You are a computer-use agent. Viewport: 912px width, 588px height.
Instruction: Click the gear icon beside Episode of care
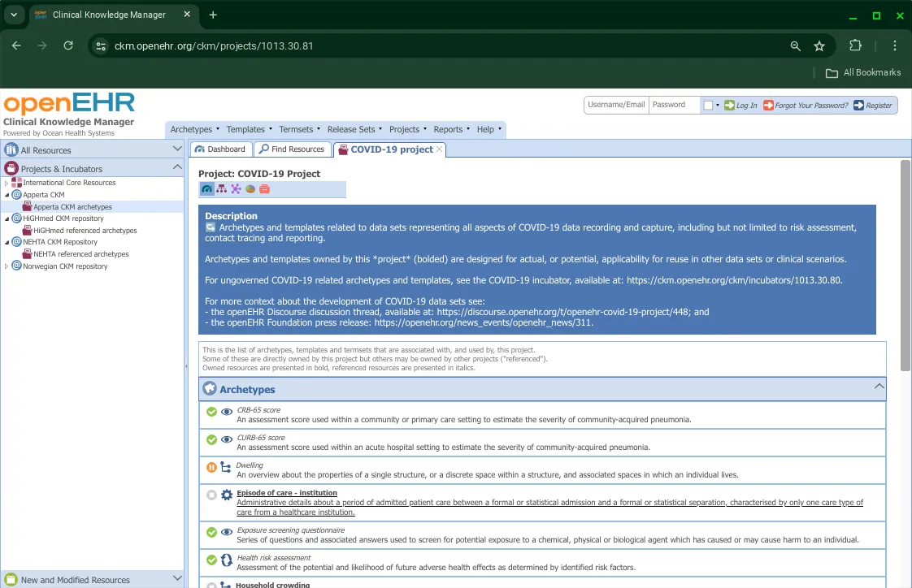pyautogui.click(x=227, y=495)
